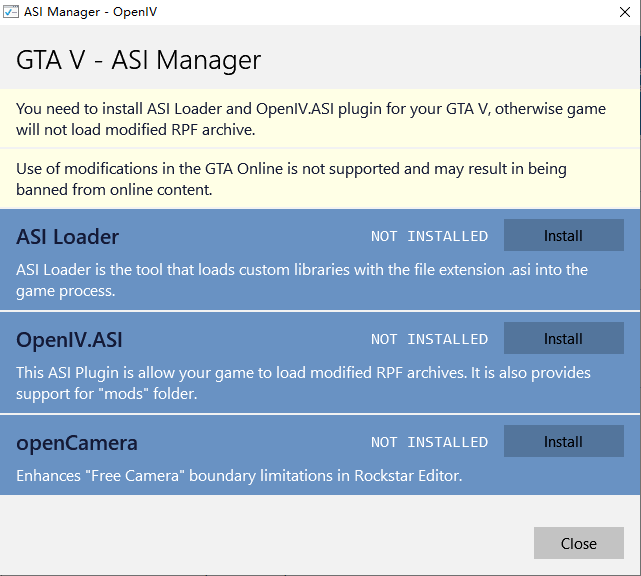Click the GTA V - ASI Manager heading
This screenshot has height=576, width=641.
click(x=138, y=60)
